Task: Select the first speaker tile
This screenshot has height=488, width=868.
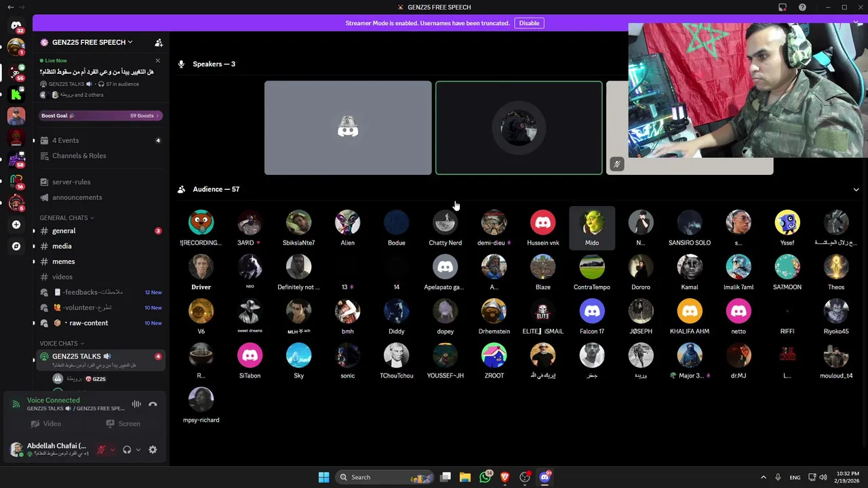Action: (348, 128)
